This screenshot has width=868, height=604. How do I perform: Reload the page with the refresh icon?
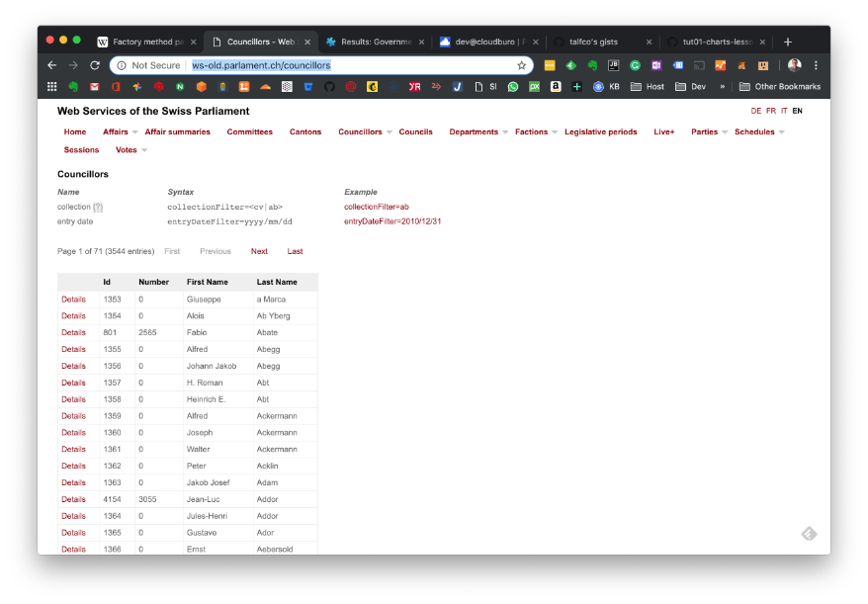[95, 65]
